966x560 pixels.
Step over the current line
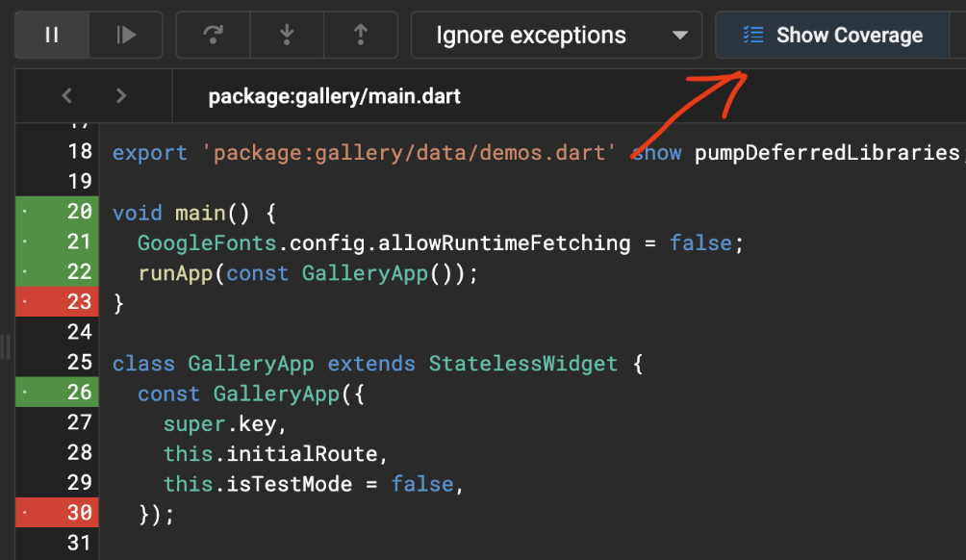tap(212, 35)
